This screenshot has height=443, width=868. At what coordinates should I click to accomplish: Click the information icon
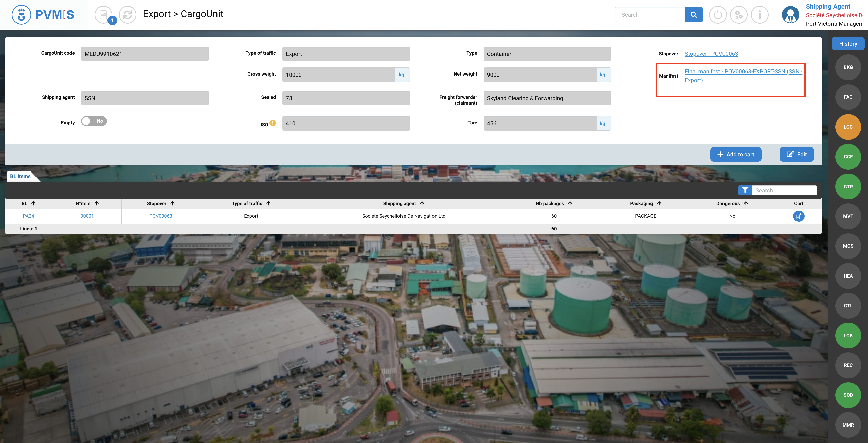(x=760, y=15)
